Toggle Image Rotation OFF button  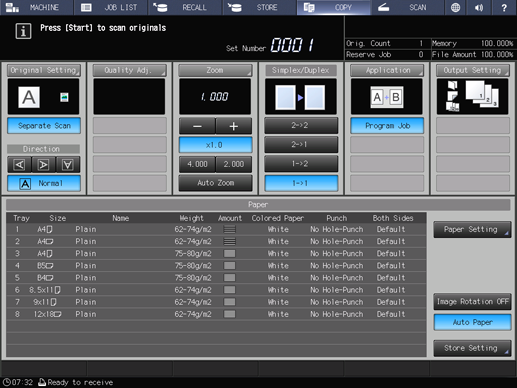point(472,302)
